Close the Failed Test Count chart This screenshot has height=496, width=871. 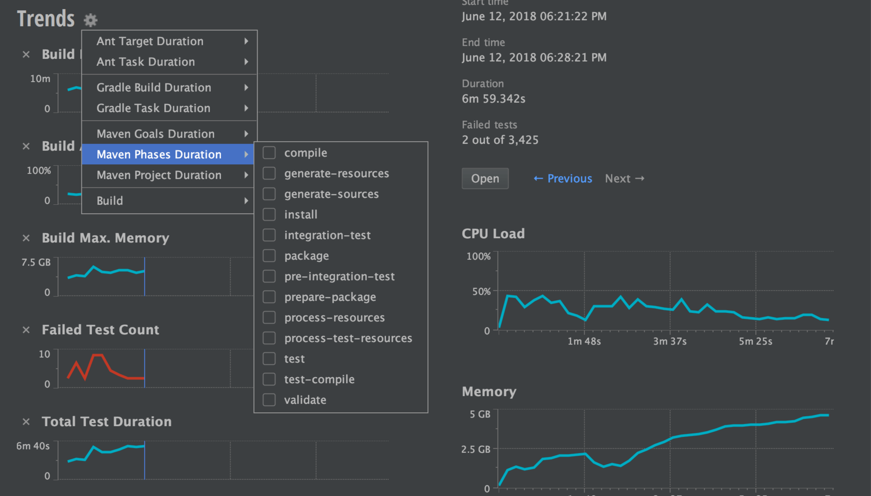[x=27, y=330]
